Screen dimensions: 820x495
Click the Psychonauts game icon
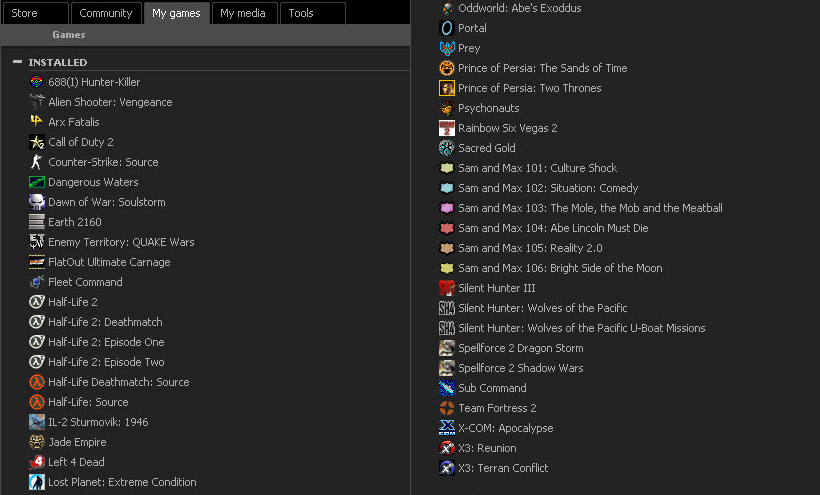[447, 108]
